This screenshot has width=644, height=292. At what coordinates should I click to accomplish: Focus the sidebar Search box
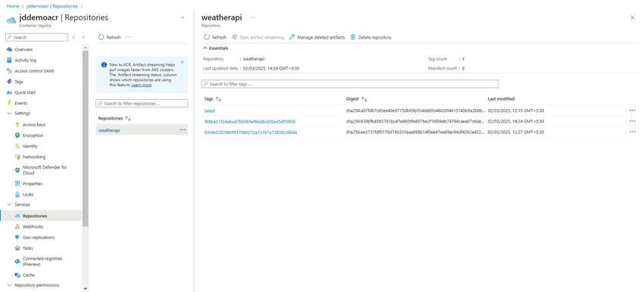coord(37,37)
